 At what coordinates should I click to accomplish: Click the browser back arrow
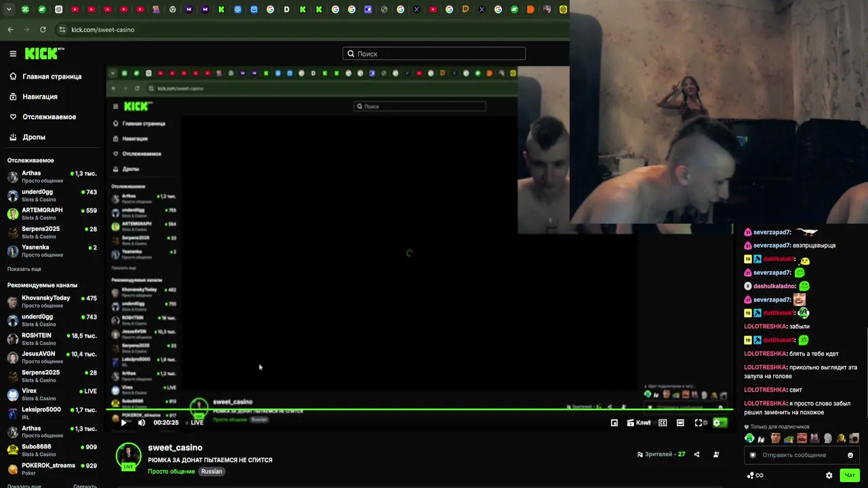point(10,30)
